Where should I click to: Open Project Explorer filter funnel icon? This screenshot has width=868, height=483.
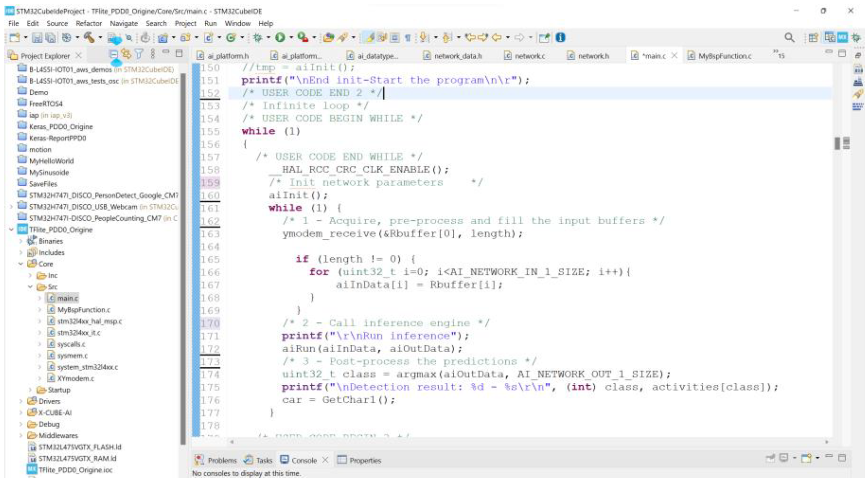(139, 54)
